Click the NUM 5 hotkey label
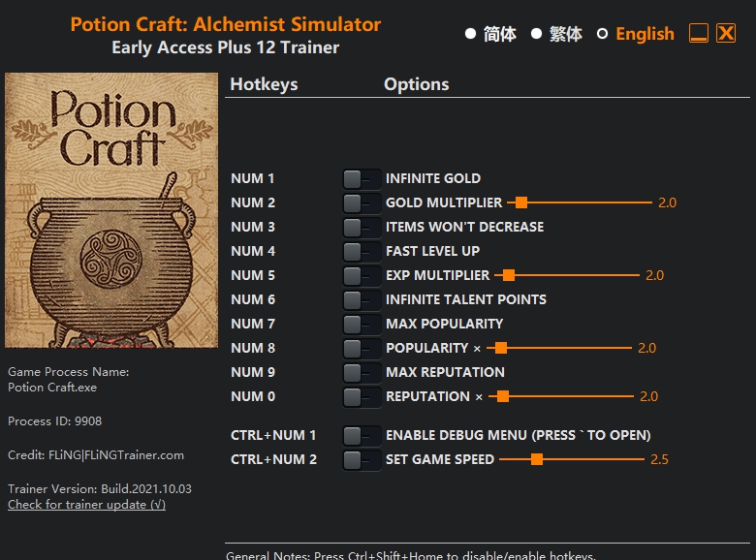 (x=253, y=276)
